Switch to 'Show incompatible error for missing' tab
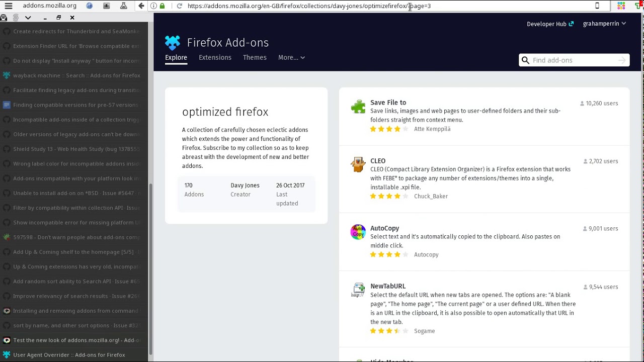Viewport: 644px width, 362px height. click(x=73, y=222)
